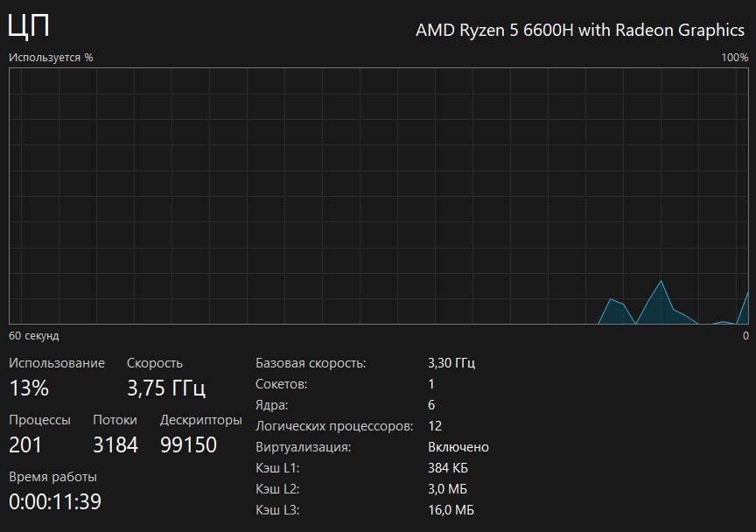Click the 201 processes count
The image size is (756, 532).
pyautogui.click(x=25, y=444)
